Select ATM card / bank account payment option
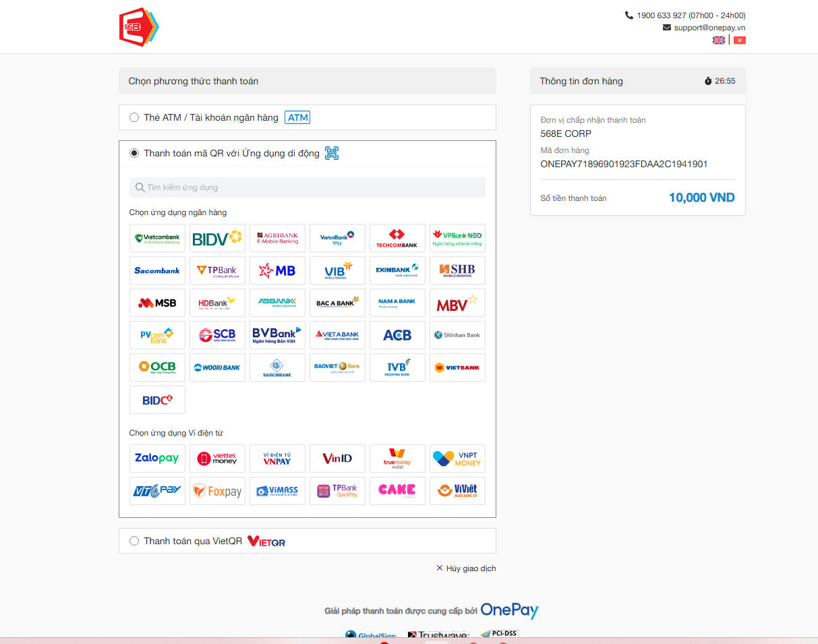This screenshot has width=818, height=644. pos(134,117)
